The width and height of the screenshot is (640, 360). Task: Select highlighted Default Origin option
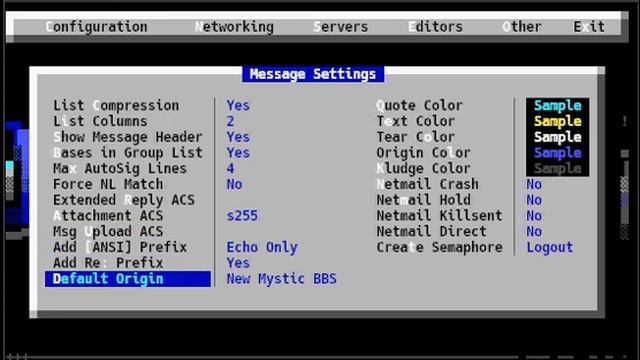128,279
